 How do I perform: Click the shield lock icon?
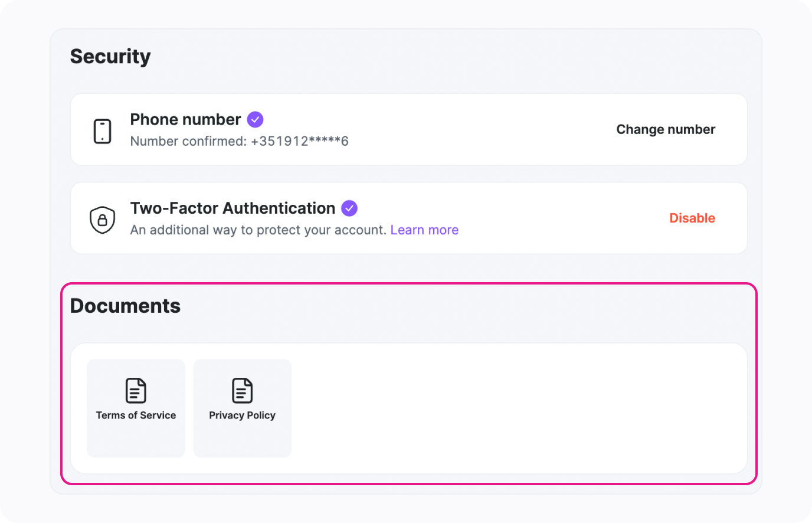pyautogui.click(x=102, y=220)
